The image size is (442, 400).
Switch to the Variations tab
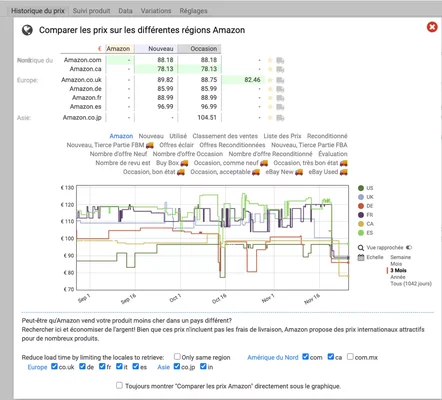click(x=156, y=11)
